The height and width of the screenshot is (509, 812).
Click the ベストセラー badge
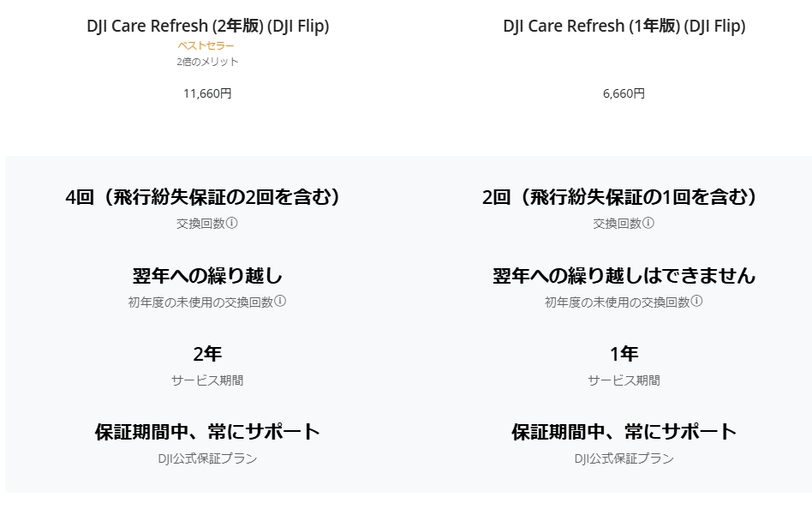coord(206,45)
